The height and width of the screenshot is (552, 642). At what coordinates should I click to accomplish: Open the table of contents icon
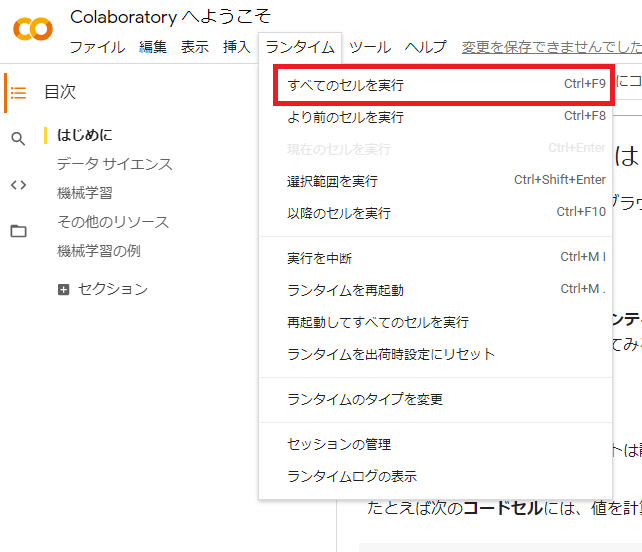pos(18,93)
